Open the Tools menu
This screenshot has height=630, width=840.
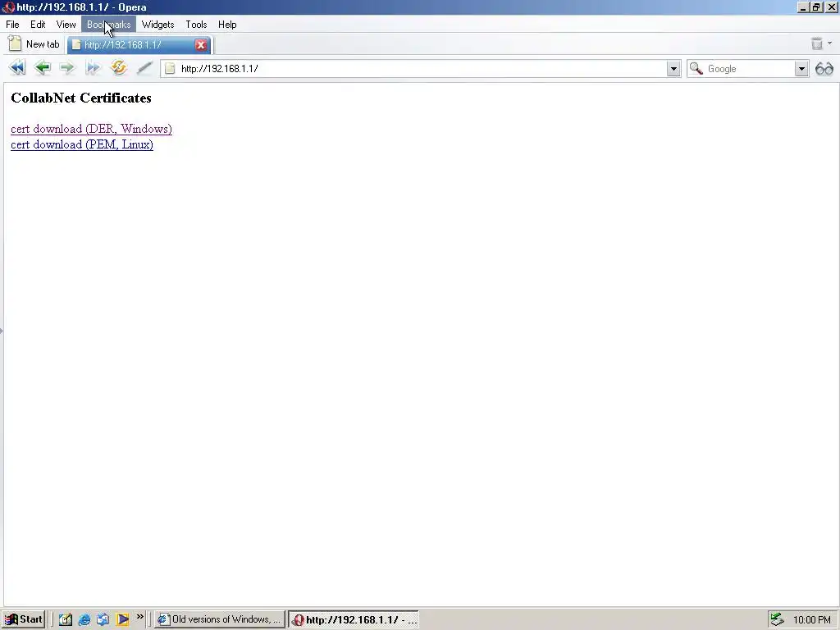(x=196, y=24)
